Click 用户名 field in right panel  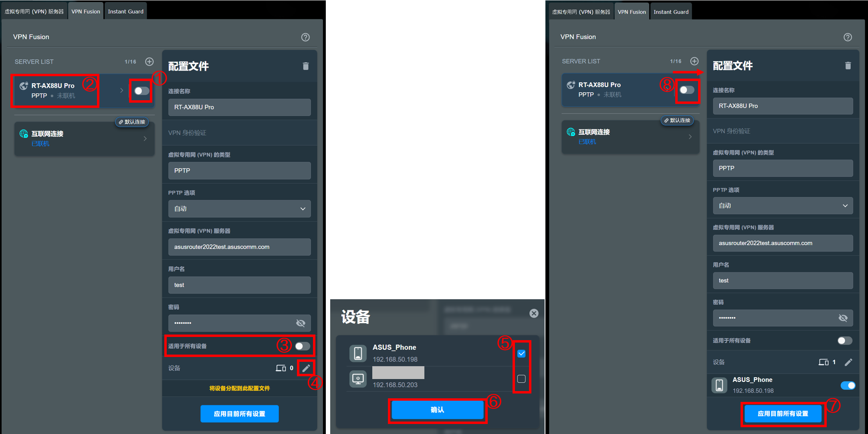(783, 280)
